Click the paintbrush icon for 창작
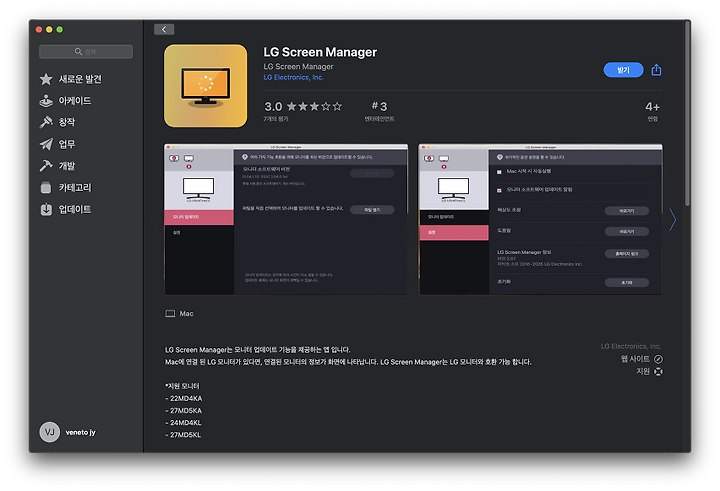720x491 pixels. pos(46,122)
